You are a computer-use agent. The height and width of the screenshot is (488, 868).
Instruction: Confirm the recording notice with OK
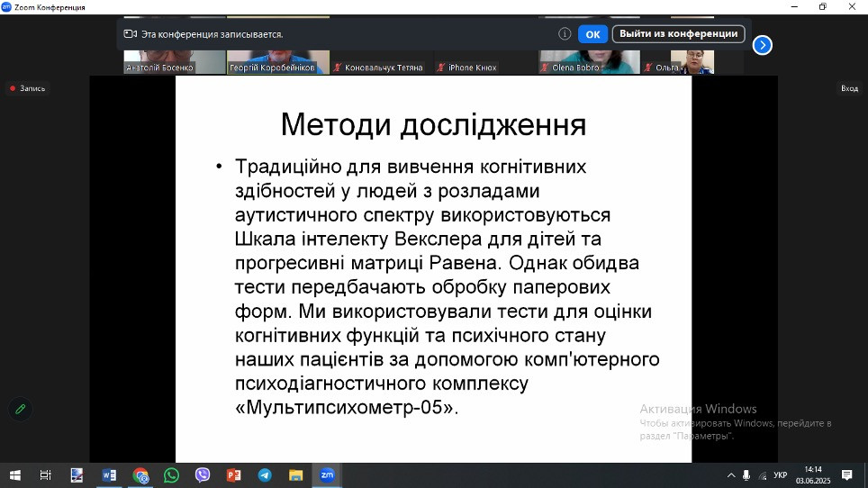pyautogui.click(x=592, y=33)
